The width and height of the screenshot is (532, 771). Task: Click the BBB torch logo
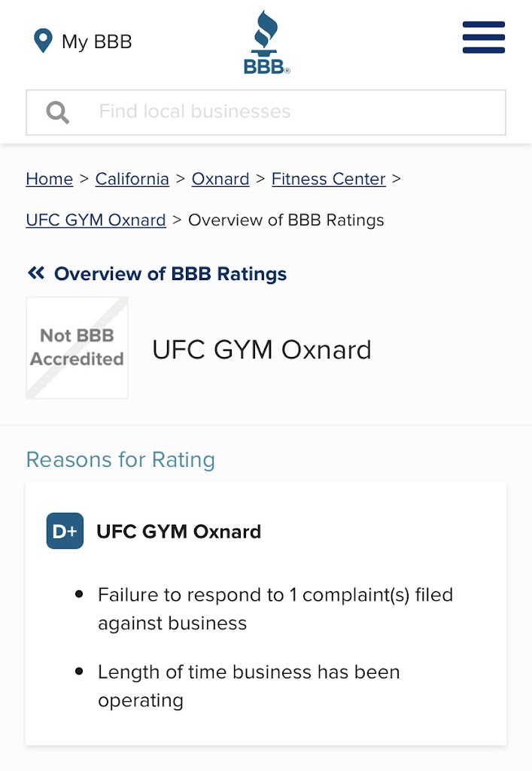266,42
